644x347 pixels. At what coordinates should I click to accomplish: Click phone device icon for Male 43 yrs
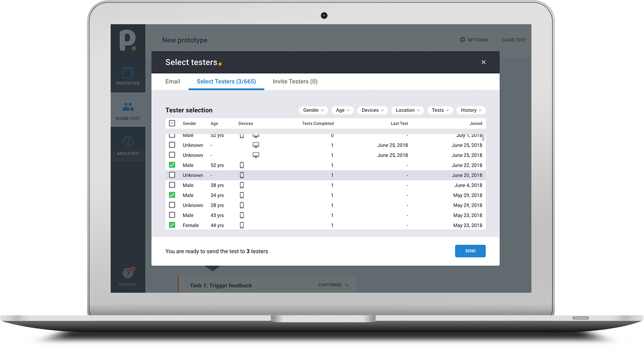pyautogui.click(x=242, y=215)
